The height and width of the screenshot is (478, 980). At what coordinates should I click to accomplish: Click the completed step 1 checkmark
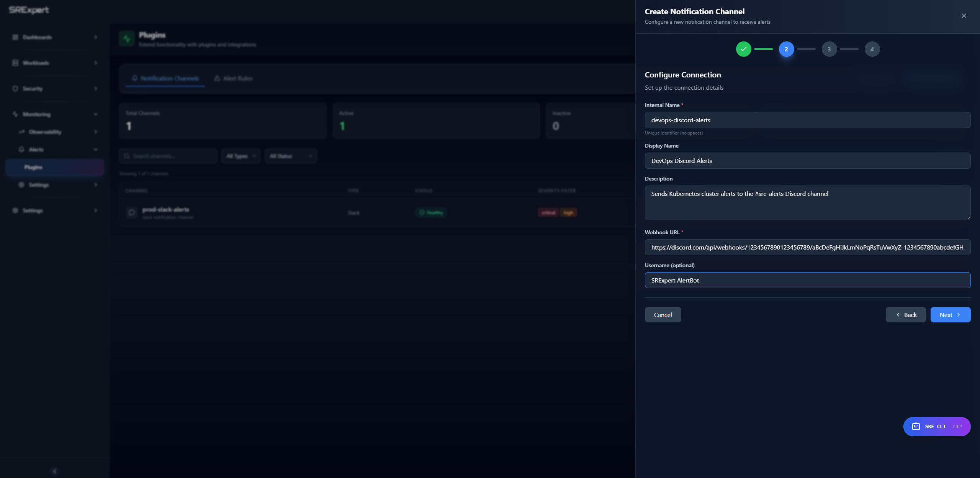pos(743,49)
